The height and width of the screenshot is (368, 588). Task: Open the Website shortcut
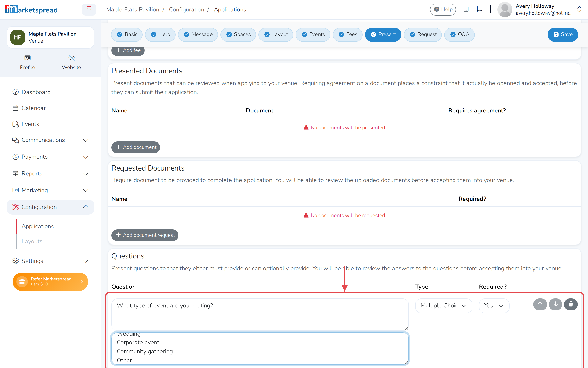tap(71, 63)
